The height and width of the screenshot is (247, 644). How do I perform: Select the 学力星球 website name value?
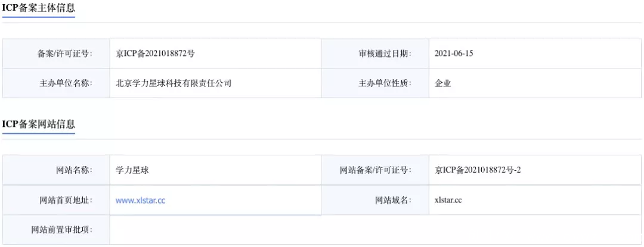(x=132, y=170)
